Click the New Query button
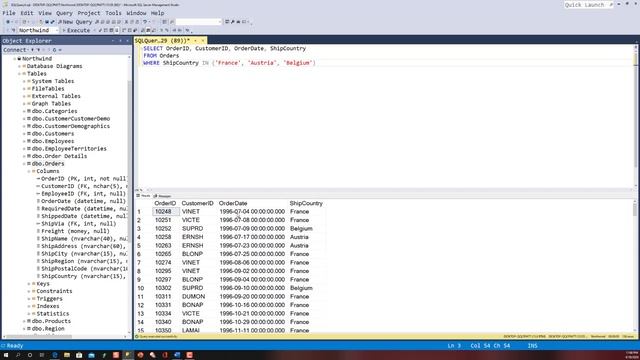The image size is (640, 360). click(75, 22)
